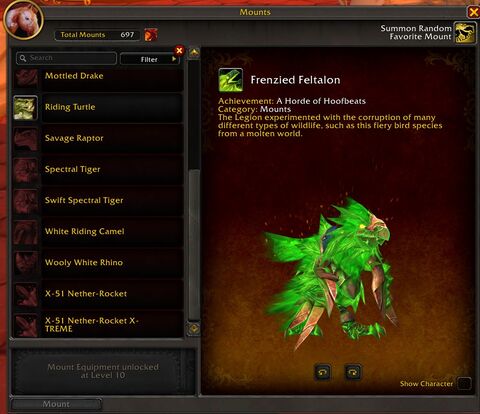Image resolution: width=480 pixels, height=414 pixels.
Task: Click the mount list scrollbar thumb
Action: tap(194, 245)
